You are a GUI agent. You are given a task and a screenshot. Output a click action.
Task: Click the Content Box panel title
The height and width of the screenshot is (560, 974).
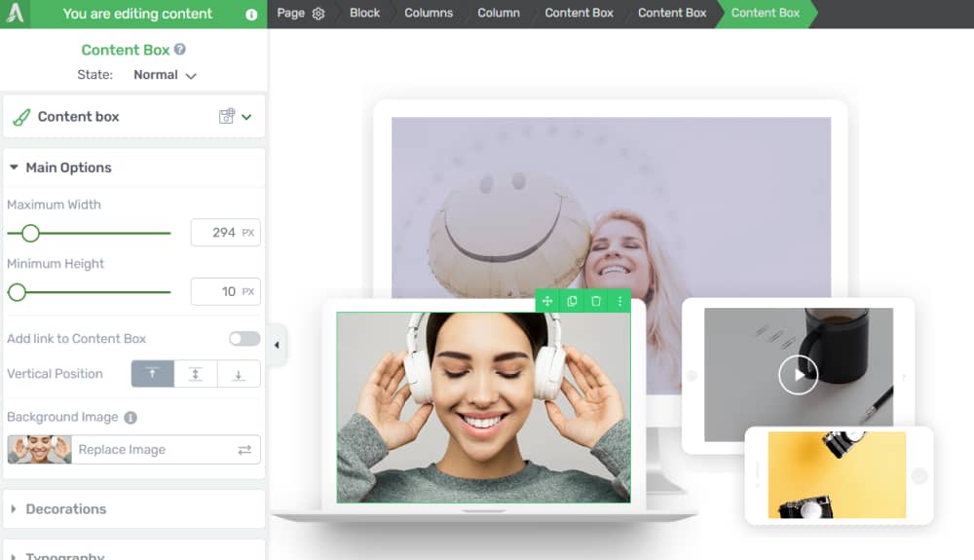tap(126, 50)
